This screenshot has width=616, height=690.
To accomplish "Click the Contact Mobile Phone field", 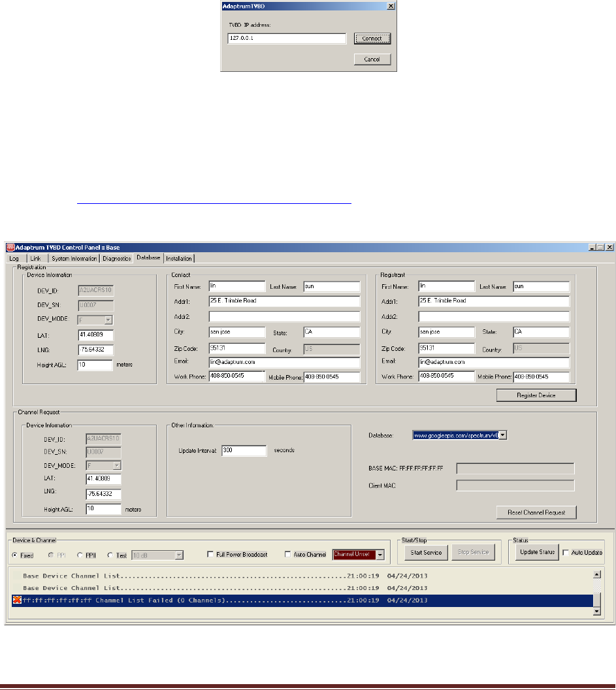I will [x=332, y=377].
